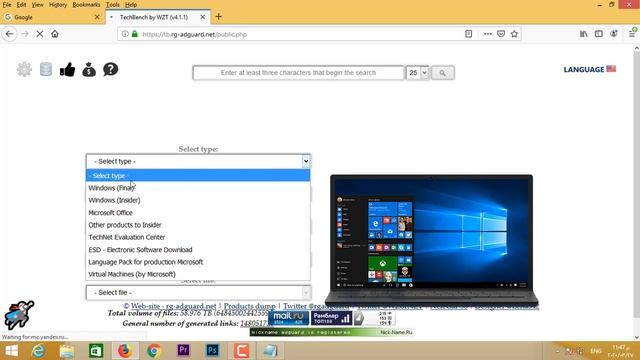
Task: Open the History menu
Action: pyautogui.click(x=58, y=5)
